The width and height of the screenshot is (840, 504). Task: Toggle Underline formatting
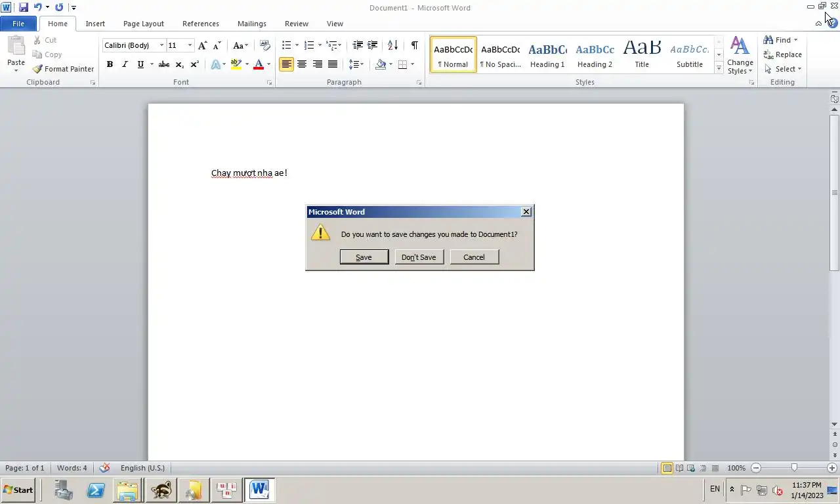[x=140, y=64]
